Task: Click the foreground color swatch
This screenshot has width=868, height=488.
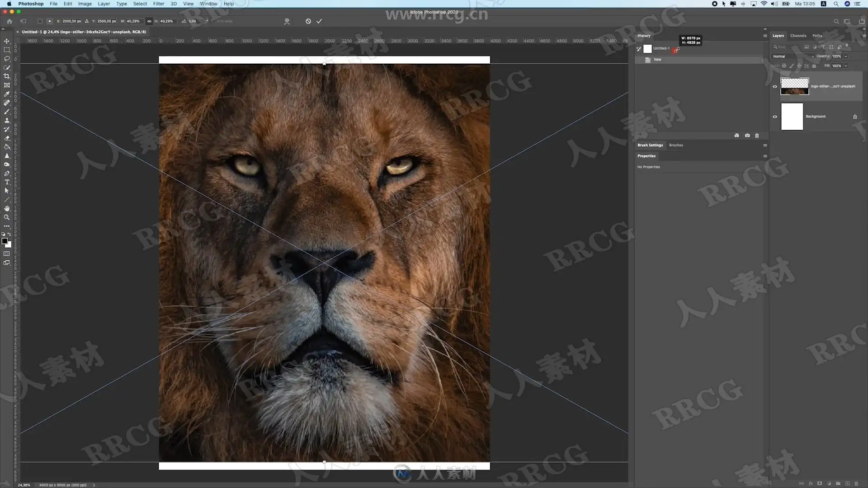Action: (x=5, y=241)
